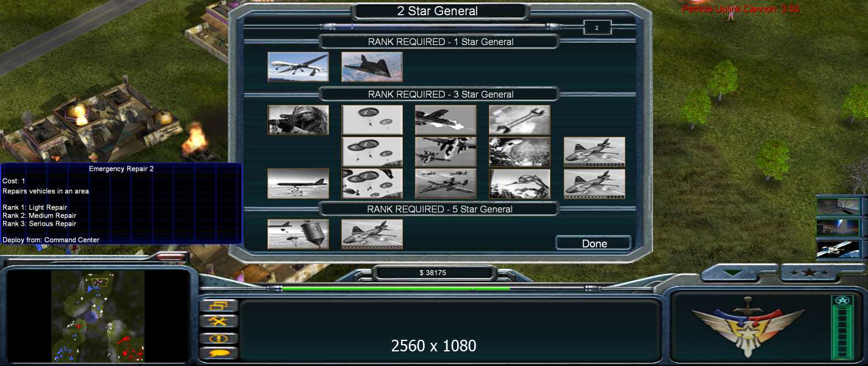Click the wrench-and-hammer command bar button

[x=220, y=322]
